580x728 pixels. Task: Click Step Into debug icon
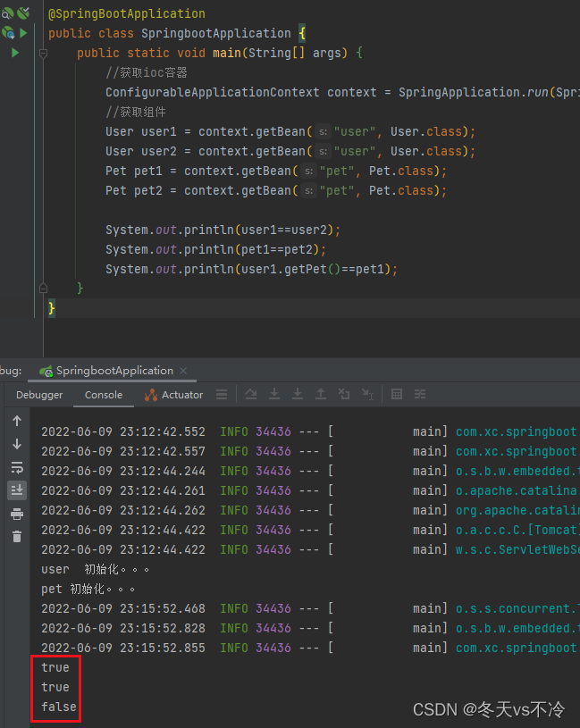click(274, 394)
